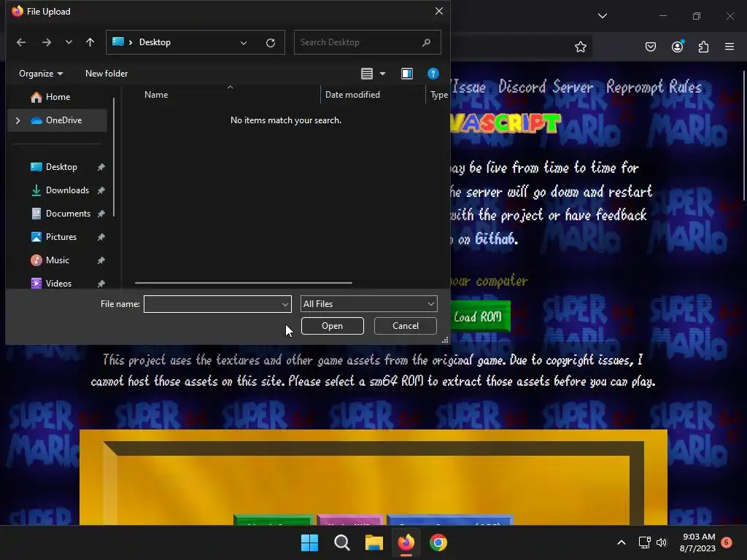
Task: Open the Firefox application menu
Action: pos(729,47)
